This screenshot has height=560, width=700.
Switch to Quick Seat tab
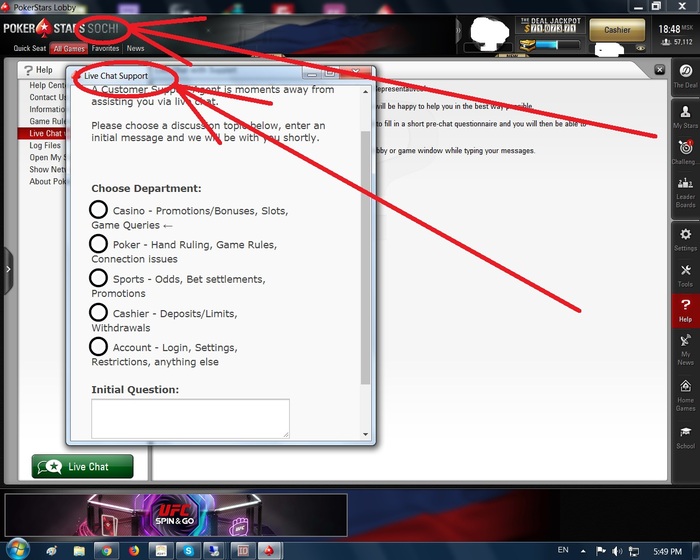pos(29,48)
